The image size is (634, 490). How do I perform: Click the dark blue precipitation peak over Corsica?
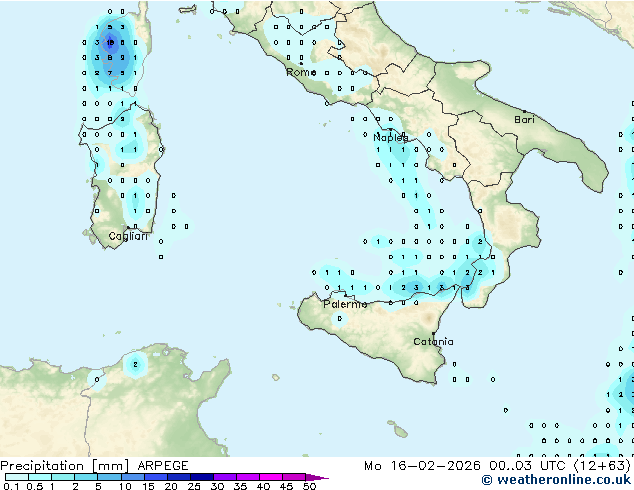(x=110, y=42)
